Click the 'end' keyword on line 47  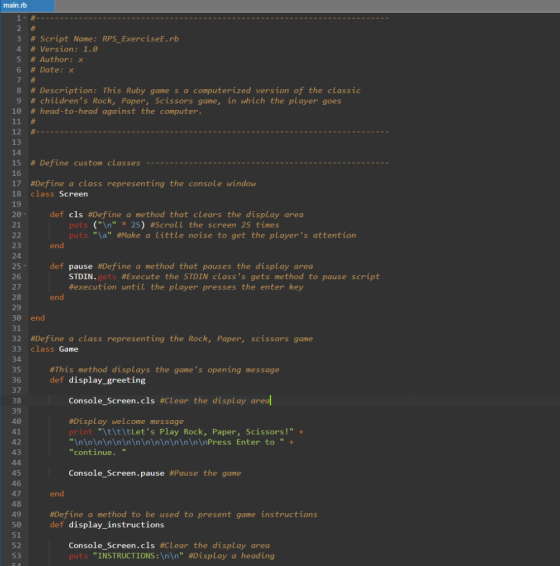pos(57,494)
